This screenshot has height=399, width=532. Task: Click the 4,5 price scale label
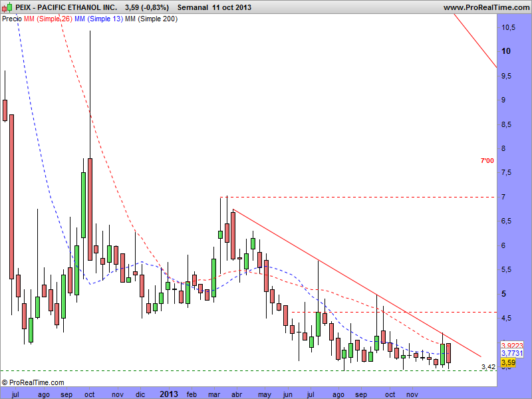point(507,319)
